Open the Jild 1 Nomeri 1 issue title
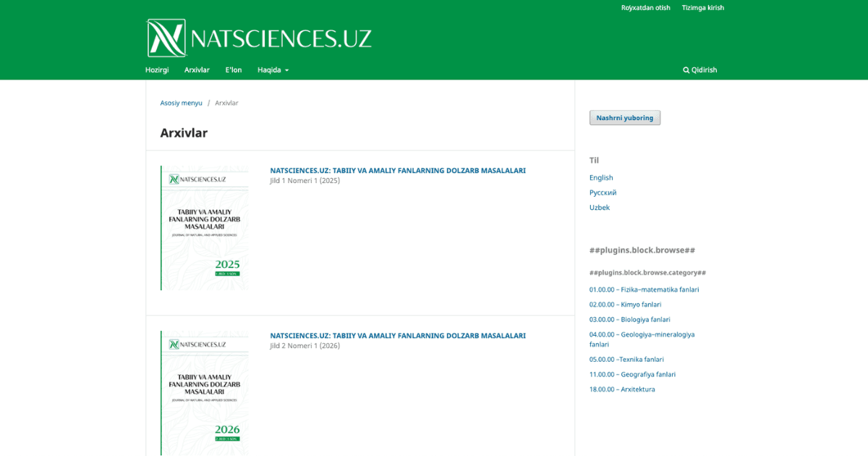 click(398, 171)
